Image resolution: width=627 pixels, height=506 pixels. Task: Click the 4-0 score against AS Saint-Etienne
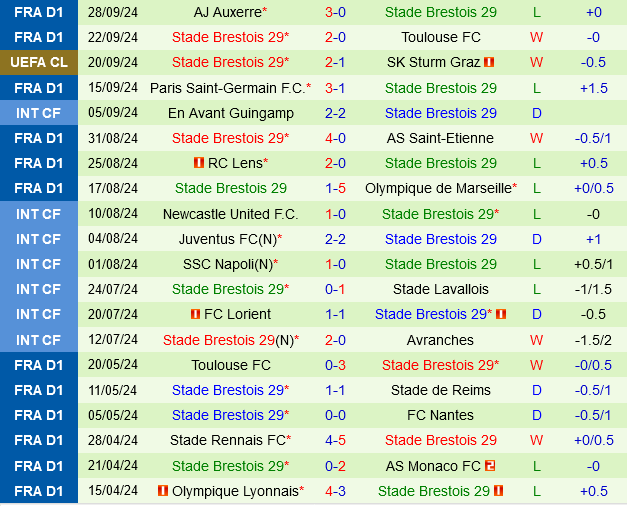335,138
